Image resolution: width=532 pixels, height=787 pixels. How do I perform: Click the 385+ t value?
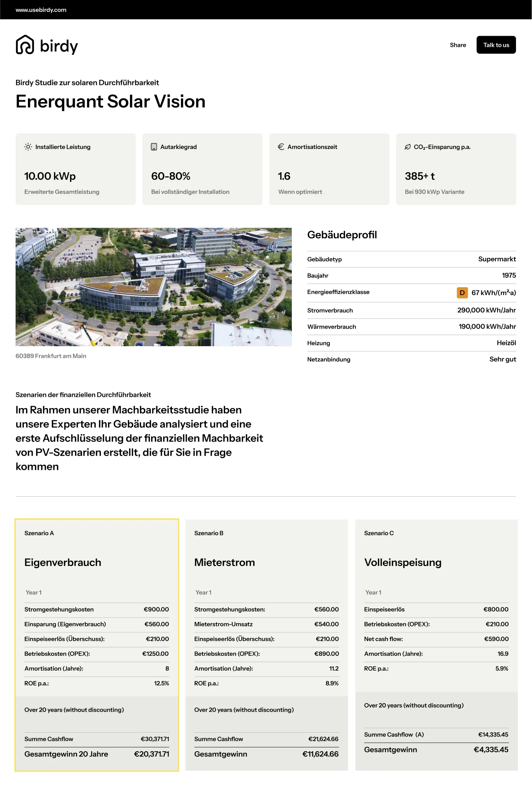tap(420, 176)
